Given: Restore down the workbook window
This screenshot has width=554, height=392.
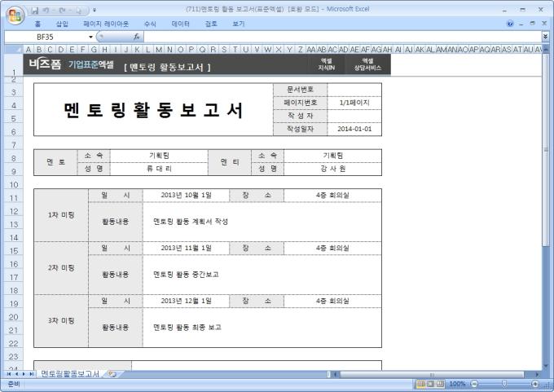Looking at the screenshot, I should (533, 24).
